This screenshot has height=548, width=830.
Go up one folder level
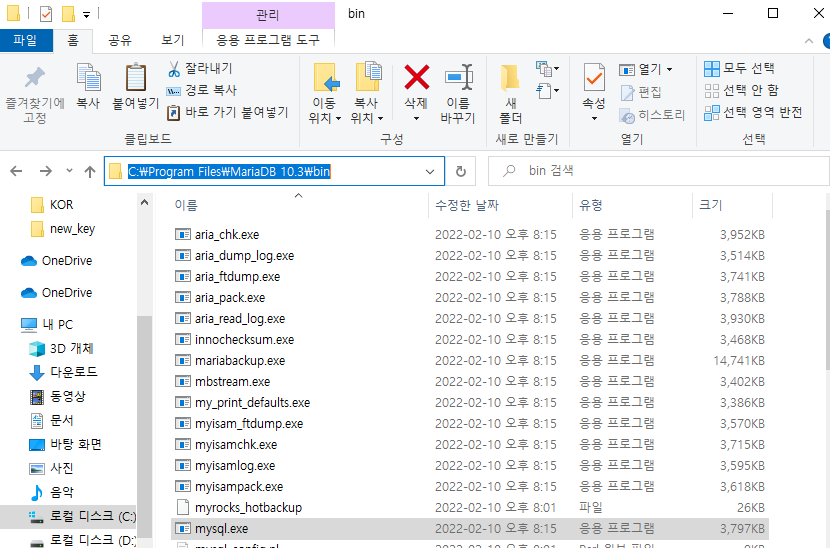coord(90,171)
